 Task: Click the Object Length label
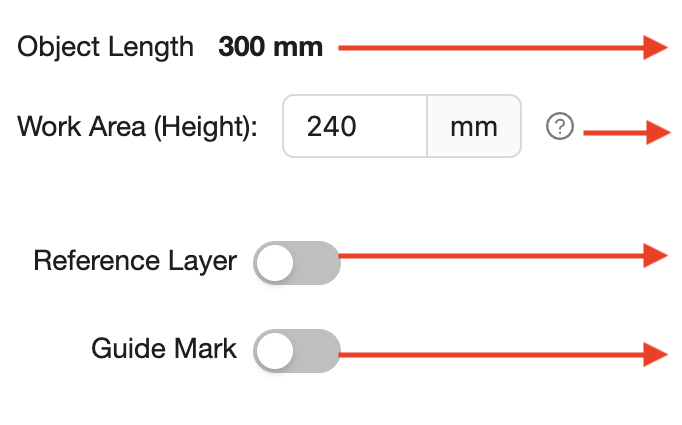[x=105, y=47]
